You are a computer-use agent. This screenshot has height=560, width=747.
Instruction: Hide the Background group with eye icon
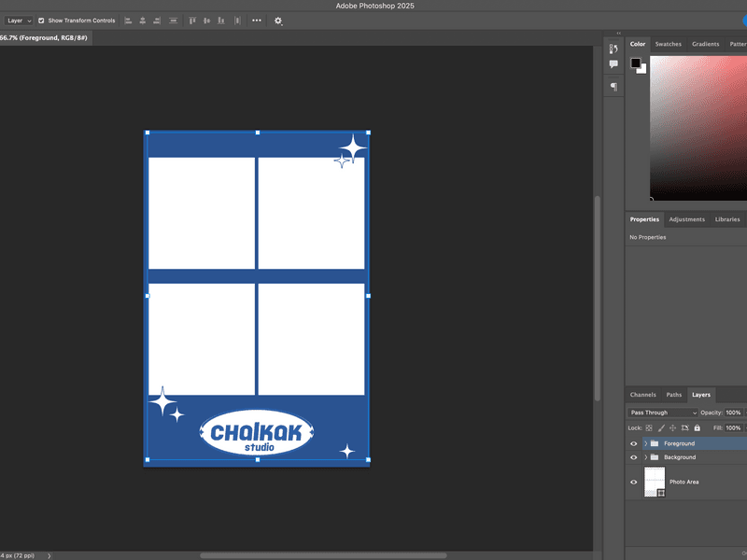coord(634,457)
